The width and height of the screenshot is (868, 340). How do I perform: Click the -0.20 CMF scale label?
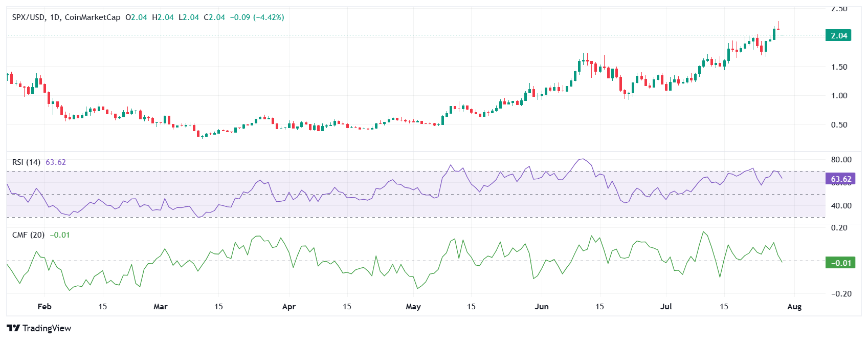pyautogui.click(x=841, y=294)
